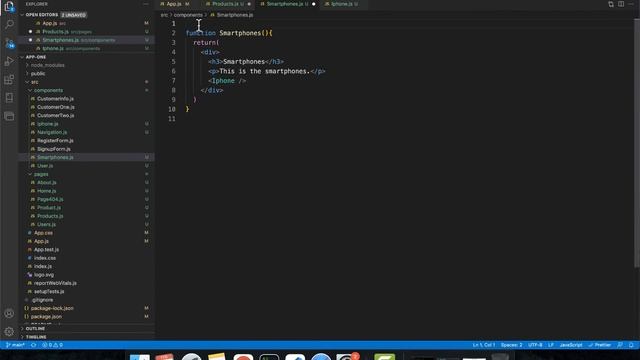The height and width of the screenshot is (360, 640).
Task: Click the synchronize changes icon in status bar
Action: (x=33, y=345)
